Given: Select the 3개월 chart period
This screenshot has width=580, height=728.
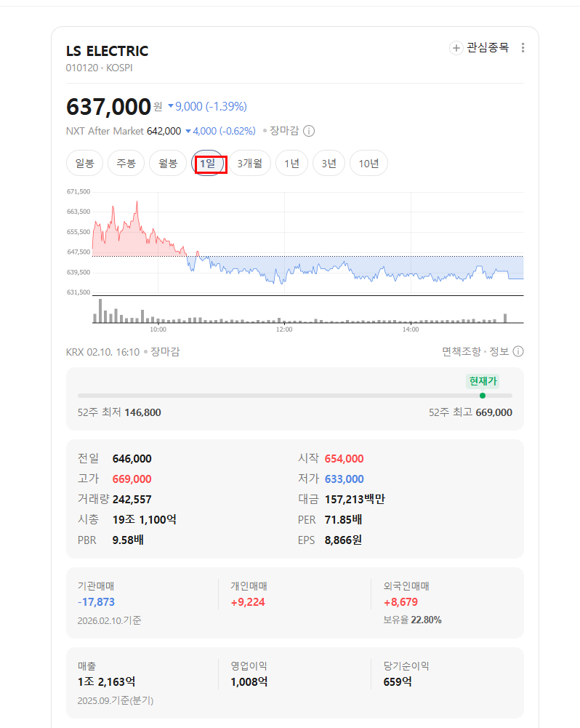Looking at the screenshot, I should point(249,164).
